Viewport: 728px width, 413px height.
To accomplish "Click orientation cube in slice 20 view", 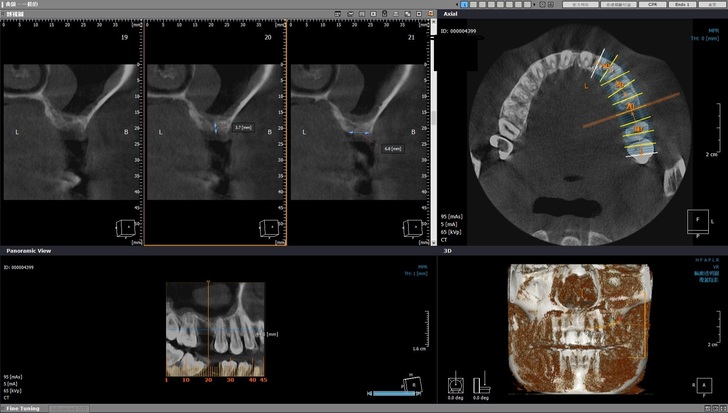I will 269,228.
